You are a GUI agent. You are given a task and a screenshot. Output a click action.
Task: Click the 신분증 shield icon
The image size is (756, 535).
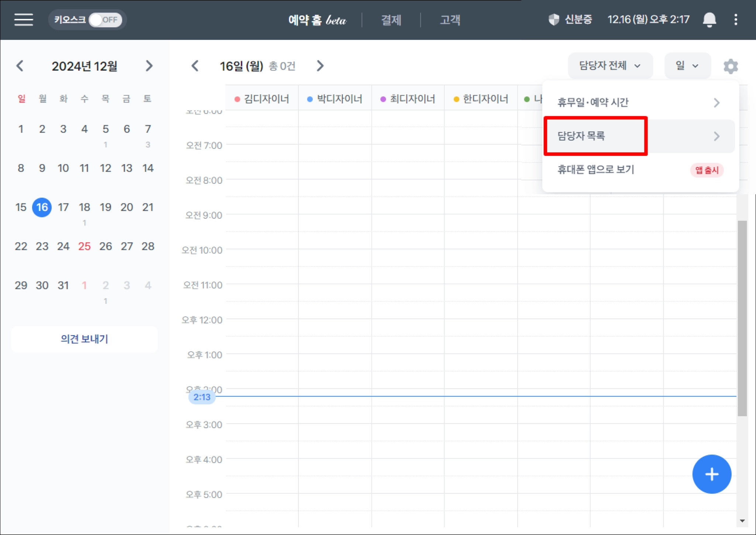coord(554,20)
